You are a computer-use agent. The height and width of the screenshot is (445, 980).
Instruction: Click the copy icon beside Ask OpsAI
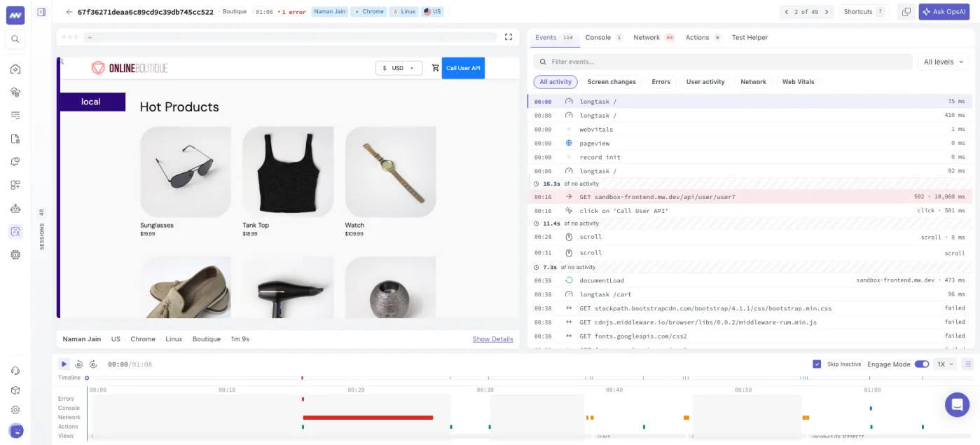click(x=906, y=12)
